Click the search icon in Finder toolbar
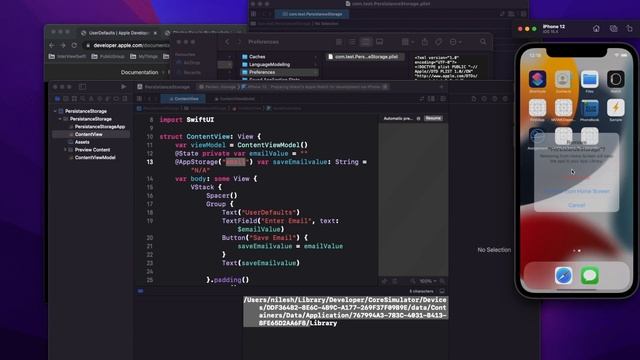Screen dimensions: 640x360 483,42
